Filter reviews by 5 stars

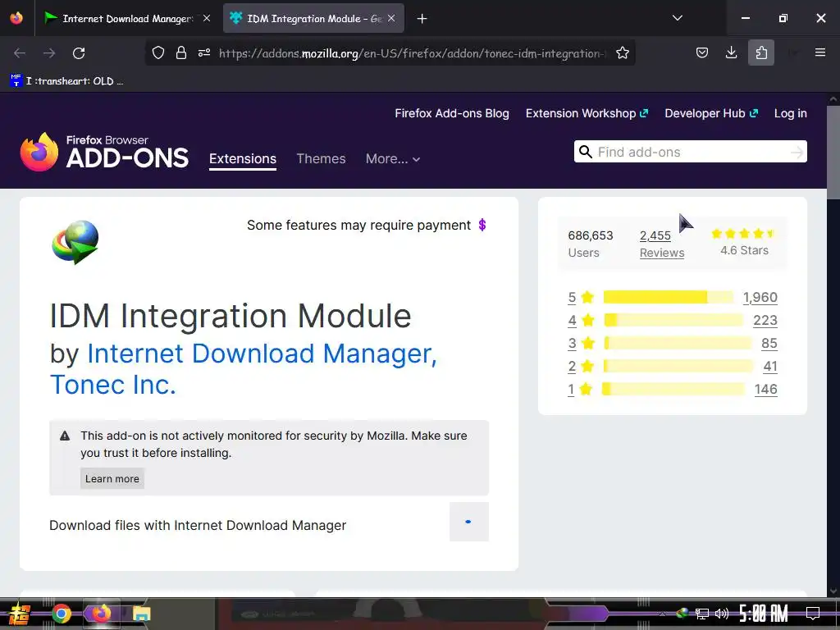click(x=581, y=297)
